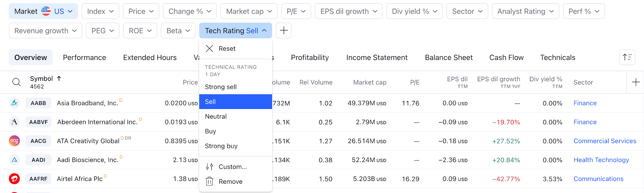Collapse the Tech Rating Sell dropdown
The image size is (644, 193).
tap(235, 31)
